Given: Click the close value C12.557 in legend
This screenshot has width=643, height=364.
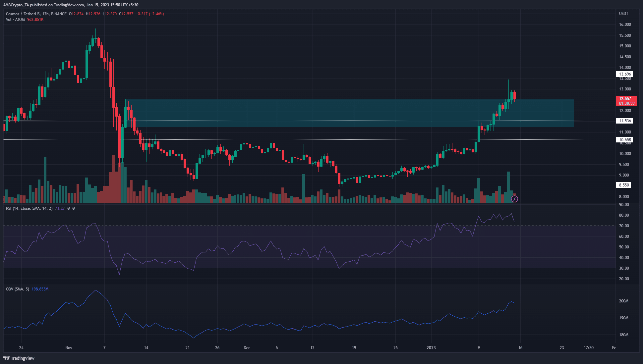Looking at the screenshot, I should [x=126, y=14].
